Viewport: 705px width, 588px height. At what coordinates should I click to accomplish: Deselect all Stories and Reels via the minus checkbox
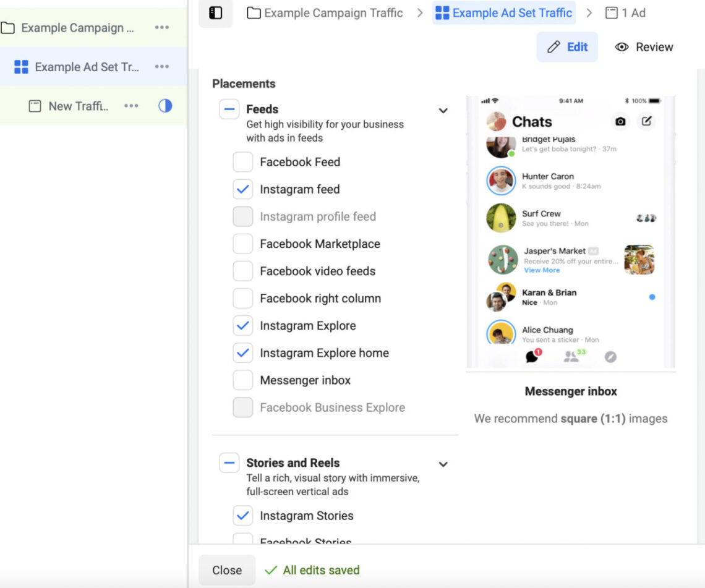point(229,462)
